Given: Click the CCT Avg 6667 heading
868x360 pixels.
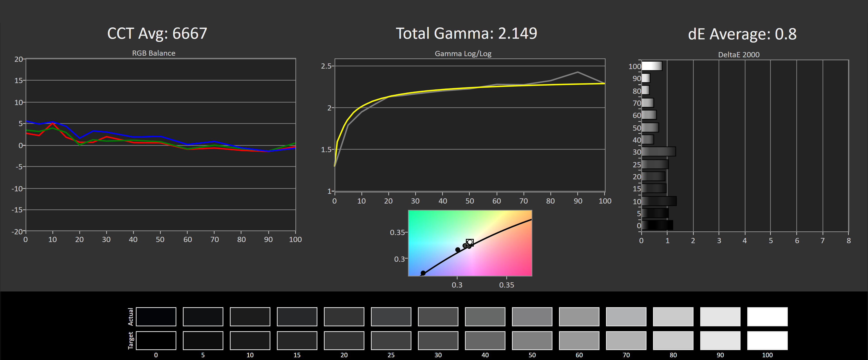Looking at the screenshot, I should click(x=157, y=34).
